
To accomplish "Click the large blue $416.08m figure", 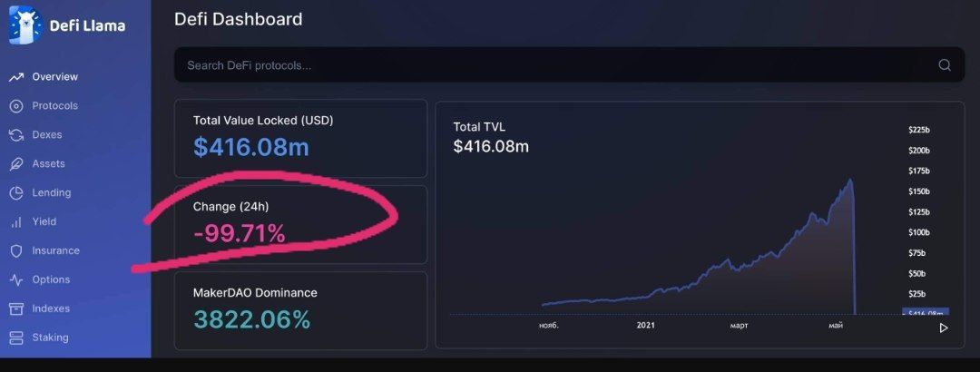I will point(251,148).
